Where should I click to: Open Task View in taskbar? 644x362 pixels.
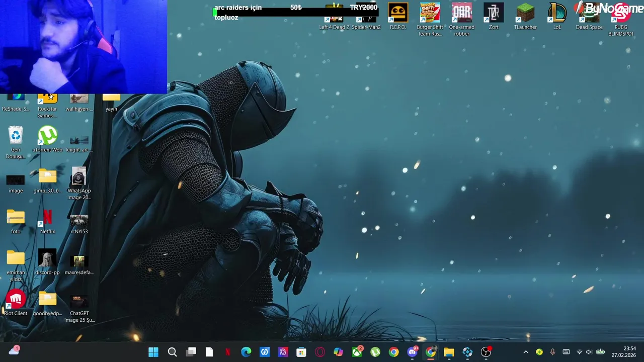pos(191,352)
